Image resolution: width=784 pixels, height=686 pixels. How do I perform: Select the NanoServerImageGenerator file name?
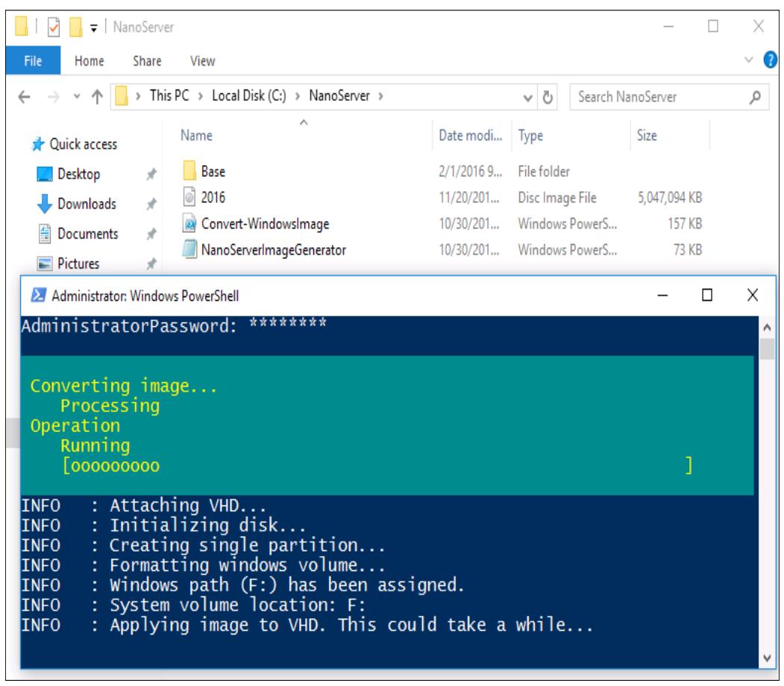pyautogui.click(x=274, y=249)
